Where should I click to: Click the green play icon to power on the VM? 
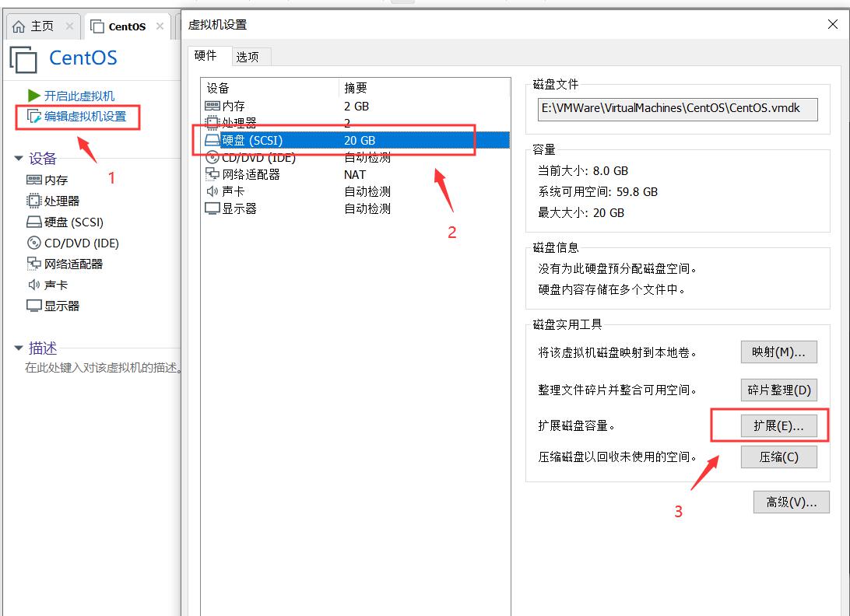click(x=34, y=96)
